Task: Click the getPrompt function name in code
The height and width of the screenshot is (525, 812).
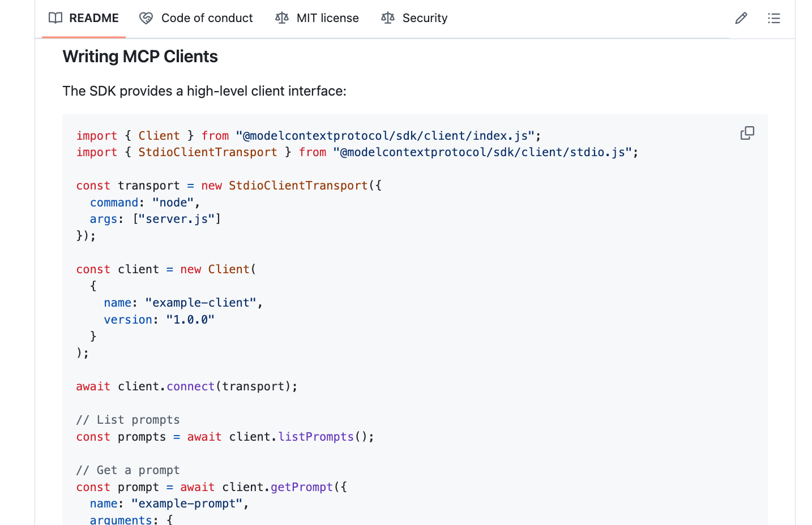Action: point(301,487)
